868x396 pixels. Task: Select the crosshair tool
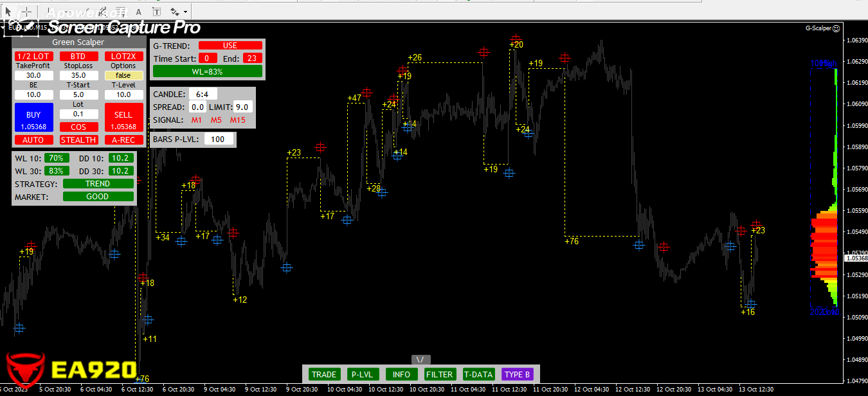[28, 12]
